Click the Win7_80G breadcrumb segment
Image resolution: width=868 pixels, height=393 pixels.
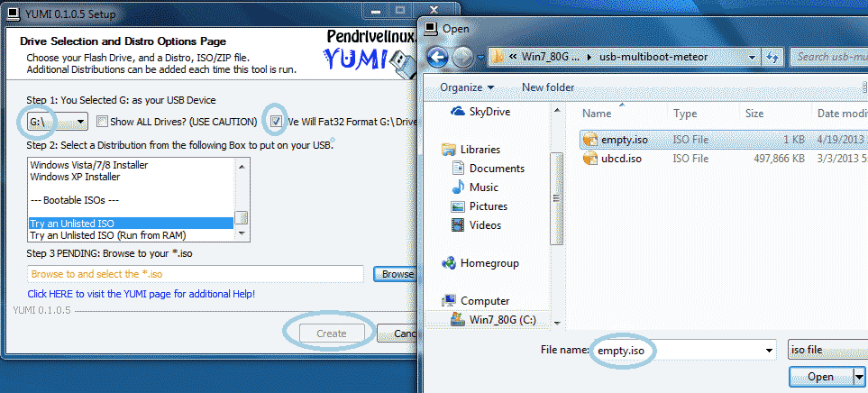(x=549, y=57)
